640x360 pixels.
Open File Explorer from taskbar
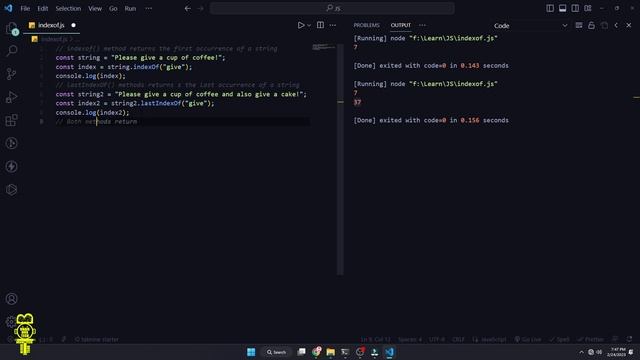[331, 352]
